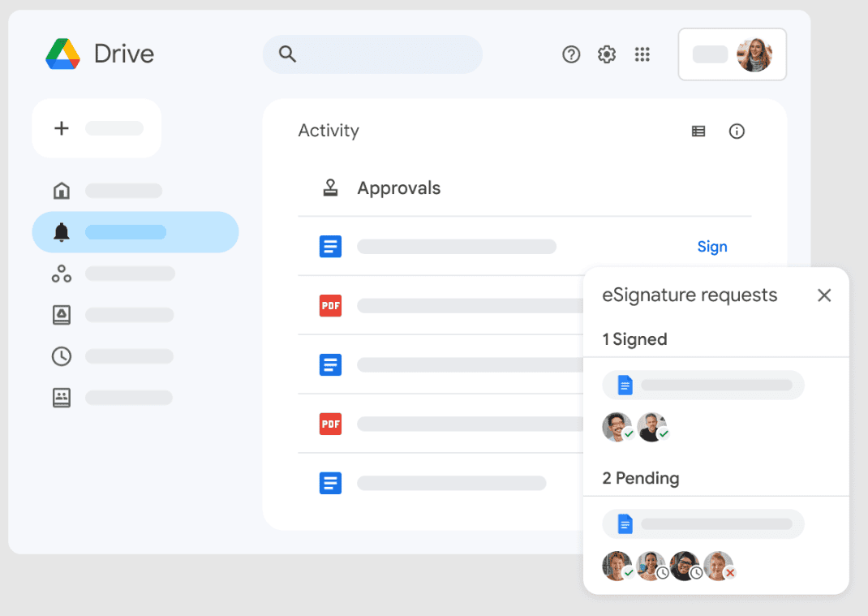This screenshot has width=868, height=616.
Task: Click the search bar
Action: click(372, 54)
